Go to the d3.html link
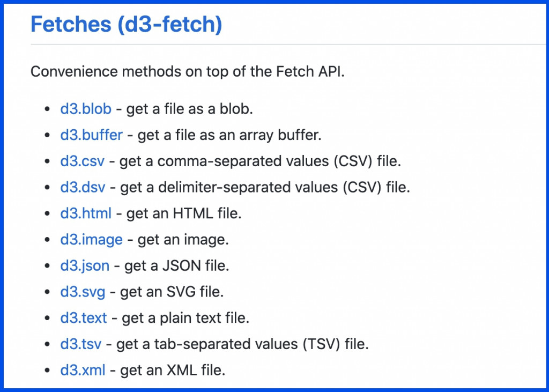 click(86, 213)
